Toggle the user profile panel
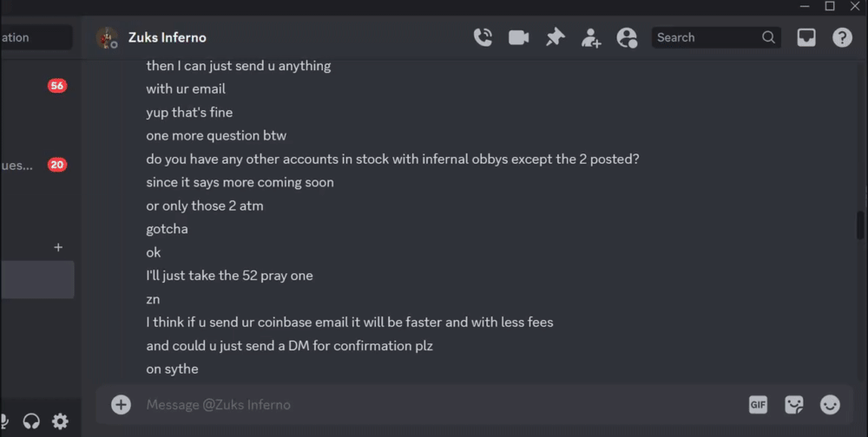Image resolution: width=868 pixels, height=437 pixels. 627,37
